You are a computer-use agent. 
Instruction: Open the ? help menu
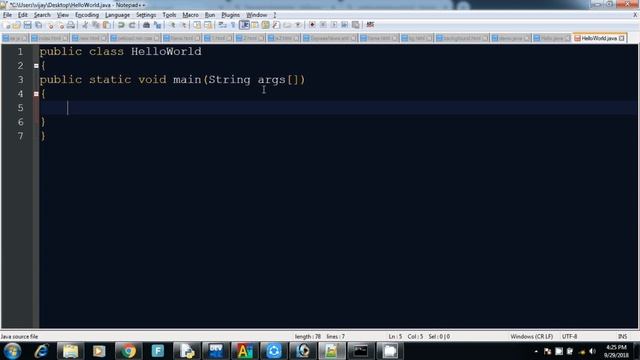(x=275, y=15)
